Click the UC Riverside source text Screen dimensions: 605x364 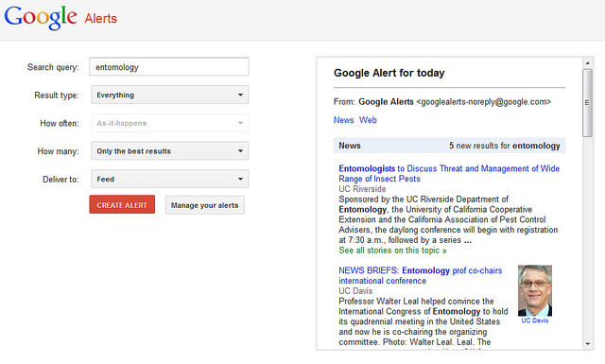click(362, 189)
